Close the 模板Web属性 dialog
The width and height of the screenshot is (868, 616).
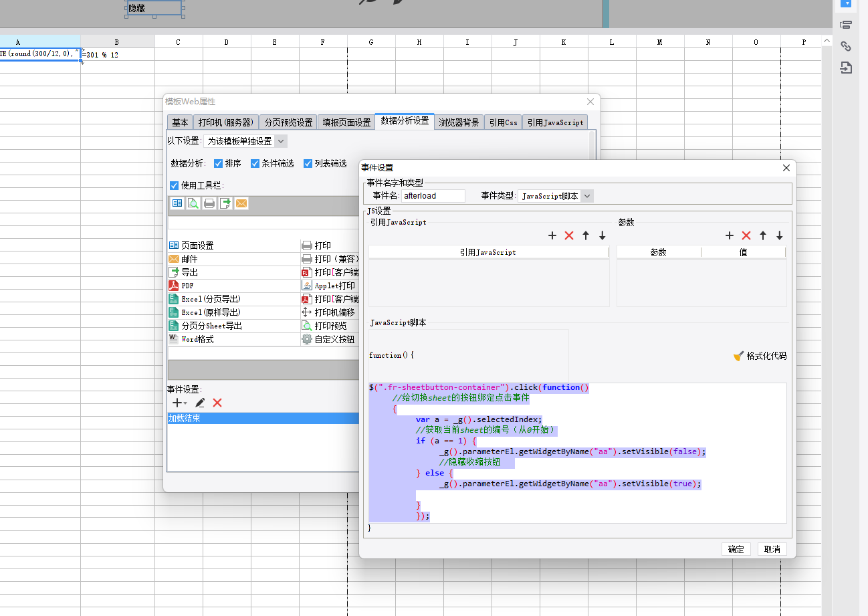[590, 102]
